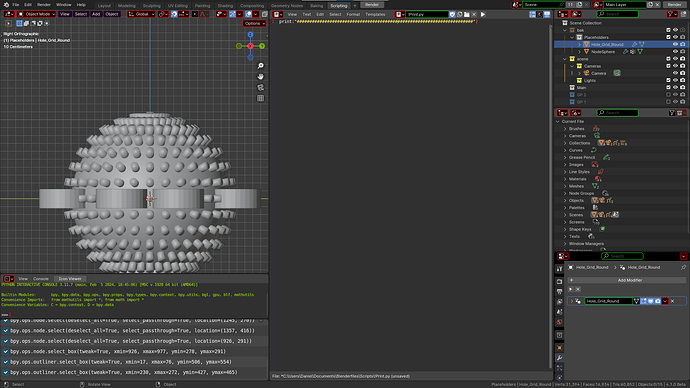Screen dimensions: 690x388
Task: Click the Camera object data icon in outliner
Action: tap(617, 73)
